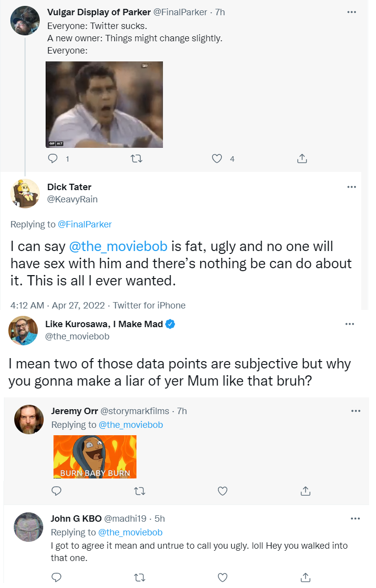Retweet the FinalParker GIF tweet

pyautogui.click(x=136, y=159)
